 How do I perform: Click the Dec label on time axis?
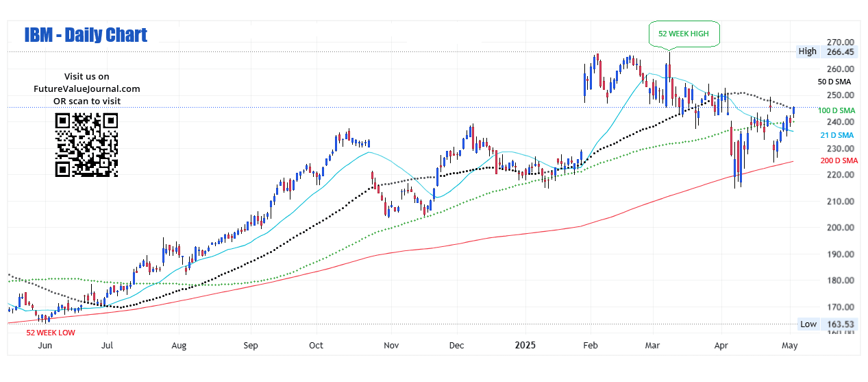[457, 346]
